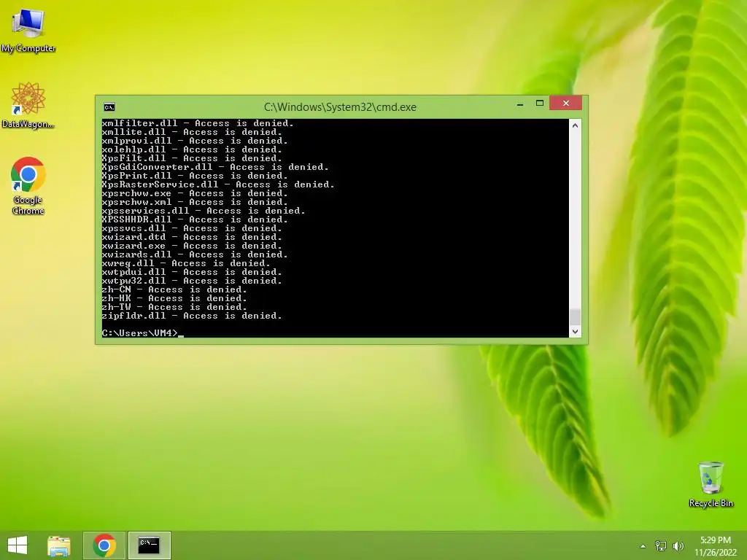Screen dimensions: 747x560
Task: Click the cmd.exe title bar text
Action: 340,107
